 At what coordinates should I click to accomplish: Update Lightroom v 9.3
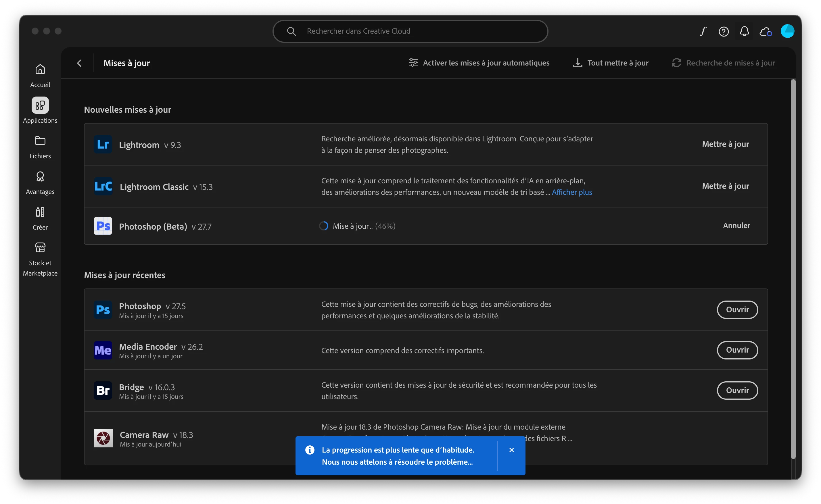point(725,144)
